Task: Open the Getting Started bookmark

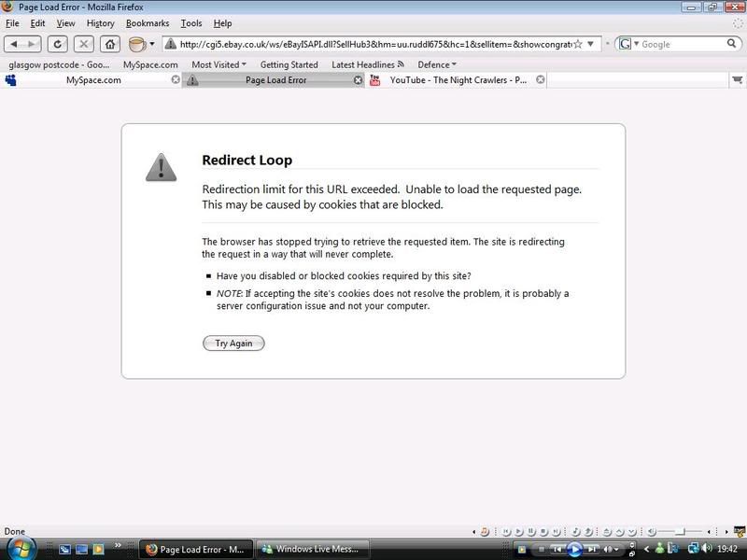Action: (289, 64)
